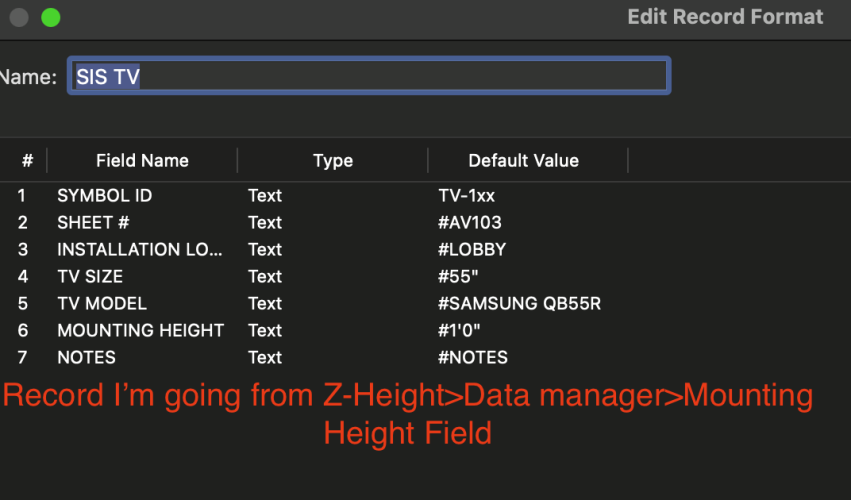Viewport: 851px width, 500px height.
Task: Click row number 7 in the # column
Action: (22, 358)
